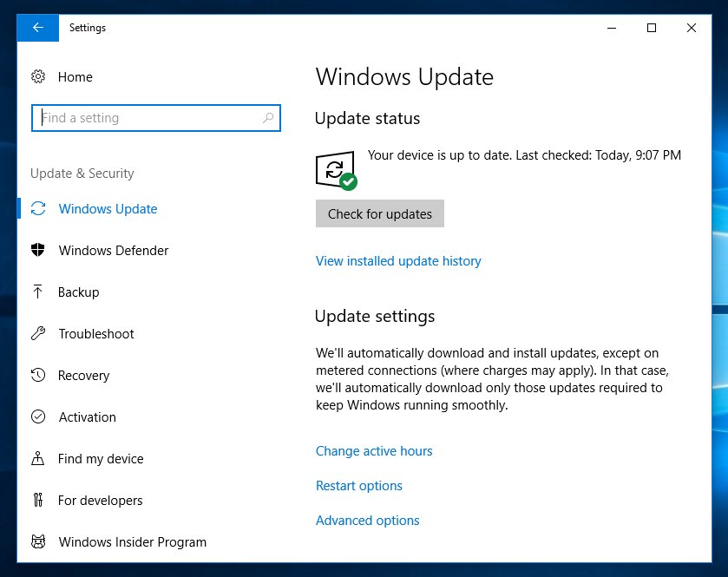Minimize the Settings window
Viewport: 728px width, 577px height.
coord(612,28)
